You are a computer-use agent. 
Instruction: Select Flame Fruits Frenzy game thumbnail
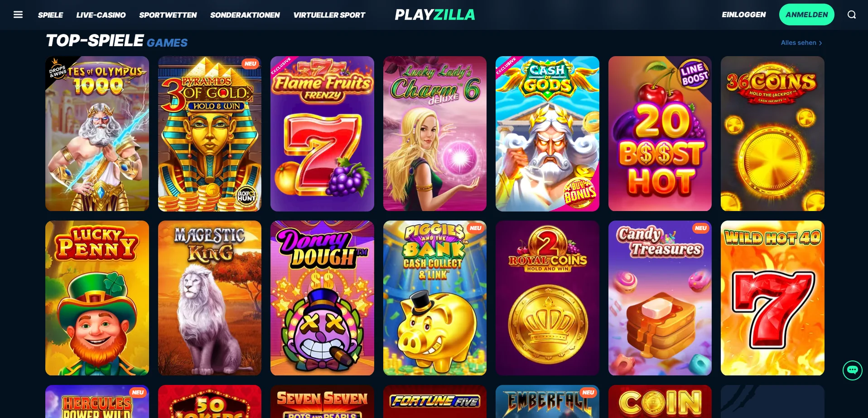322,134
